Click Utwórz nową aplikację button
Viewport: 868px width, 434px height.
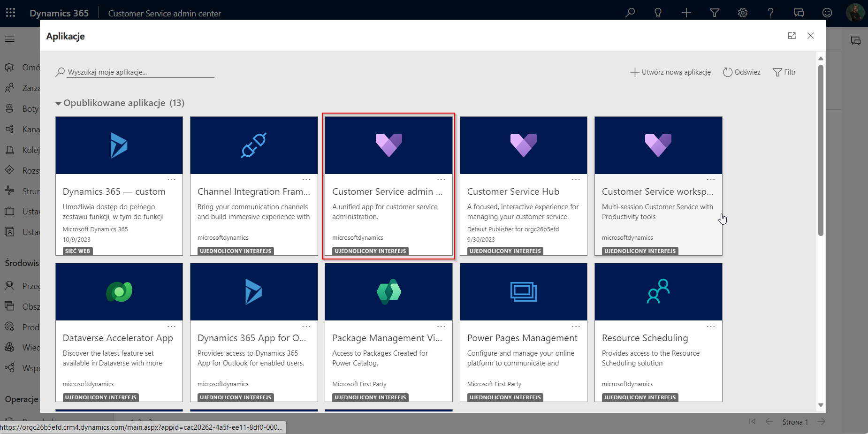pos(670,72)
